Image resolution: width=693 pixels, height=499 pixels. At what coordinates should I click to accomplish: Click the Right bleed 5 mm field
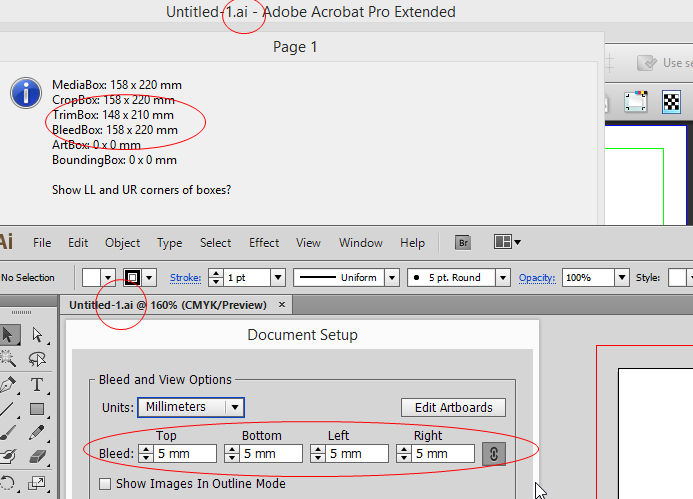[x=443, y=454]
